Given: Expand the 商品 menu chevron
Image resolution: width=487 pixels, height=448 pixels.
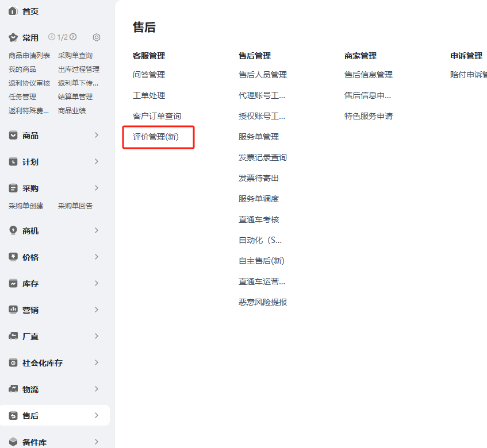Looking at the screenshot, I should pos(97,135).
